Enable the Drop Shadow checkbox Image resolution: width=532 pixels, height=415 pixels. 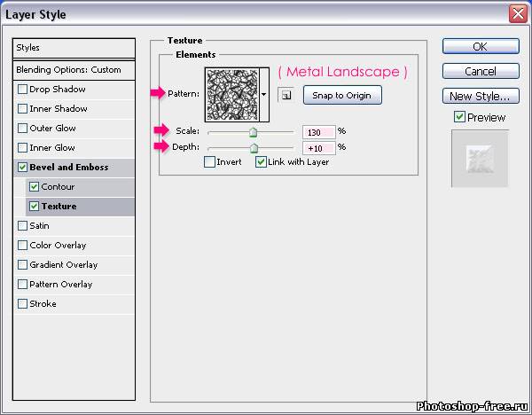[22, 90]
